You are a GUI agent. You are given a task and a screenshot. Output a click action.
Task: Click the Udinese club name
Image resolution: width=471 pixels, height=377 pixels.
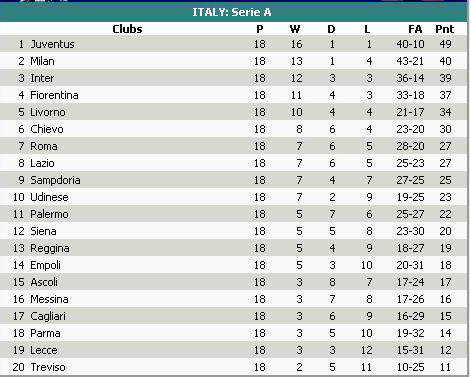pos(49,197)
